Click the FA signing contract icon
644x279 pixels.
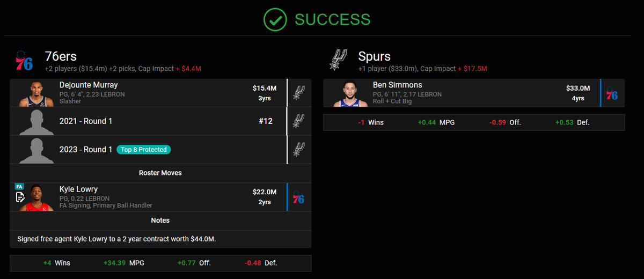pyautogui.click(x=20, y=197)
